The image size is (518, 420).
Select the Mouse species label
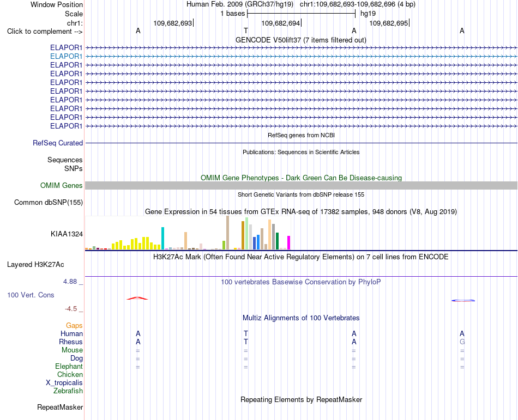(x=72, y=350)
